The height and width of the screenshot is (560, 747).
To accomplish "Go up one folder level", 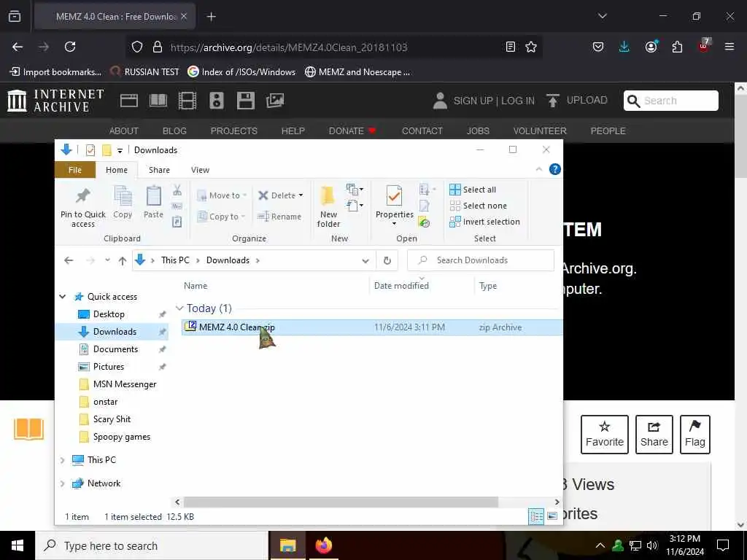I will coord(123,260).
